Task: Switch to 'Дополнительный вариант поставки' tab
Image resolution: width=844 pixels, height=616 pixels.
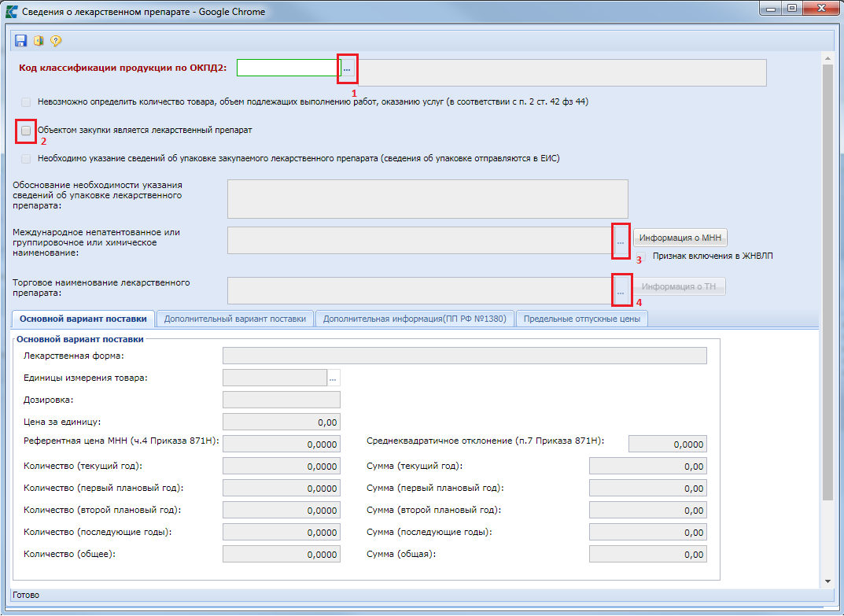Action: 235,319
